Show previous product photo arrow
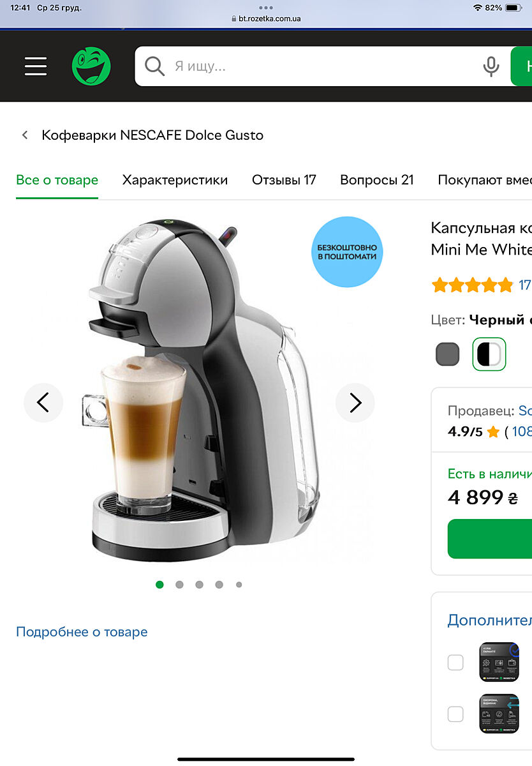Image resolution: width=532 pixels, height=766 pixels. pos(43,403)
